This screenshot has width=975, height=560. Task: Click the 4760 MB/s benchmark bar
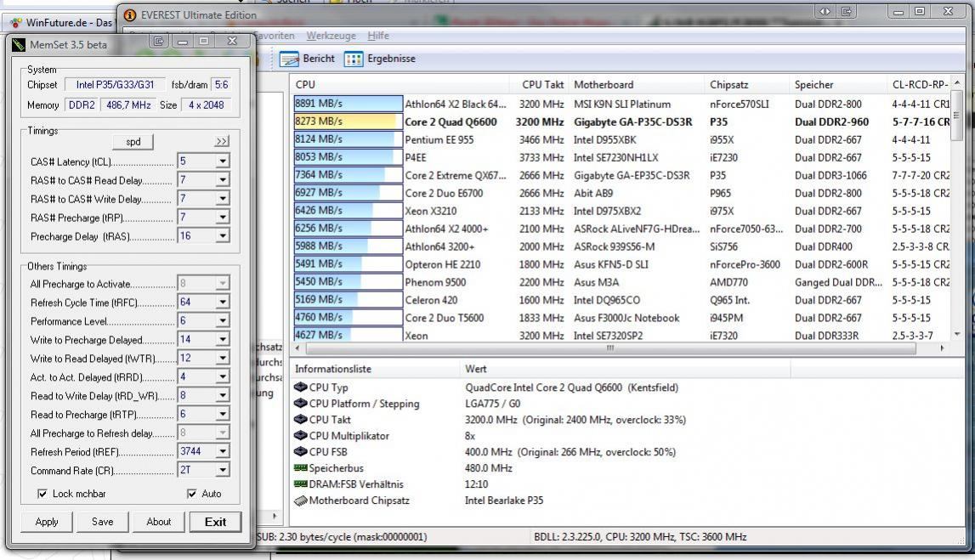(348, 317)
